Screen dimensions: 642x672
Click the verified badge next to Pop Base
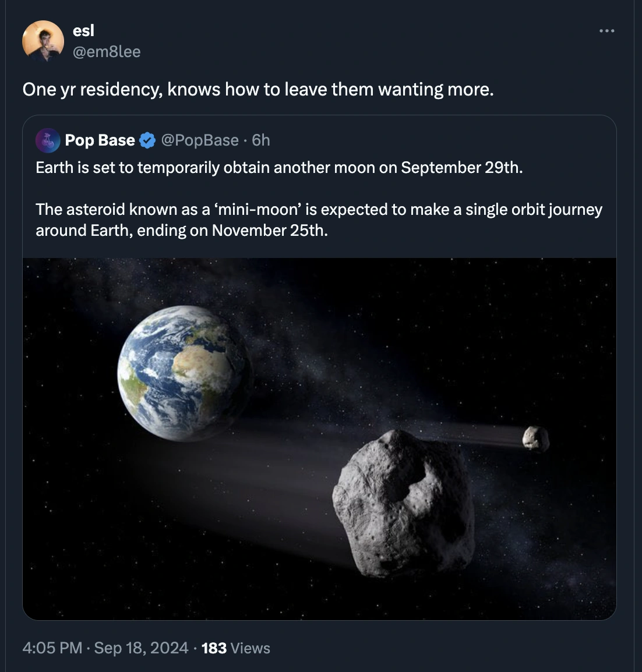coord(146,140)
